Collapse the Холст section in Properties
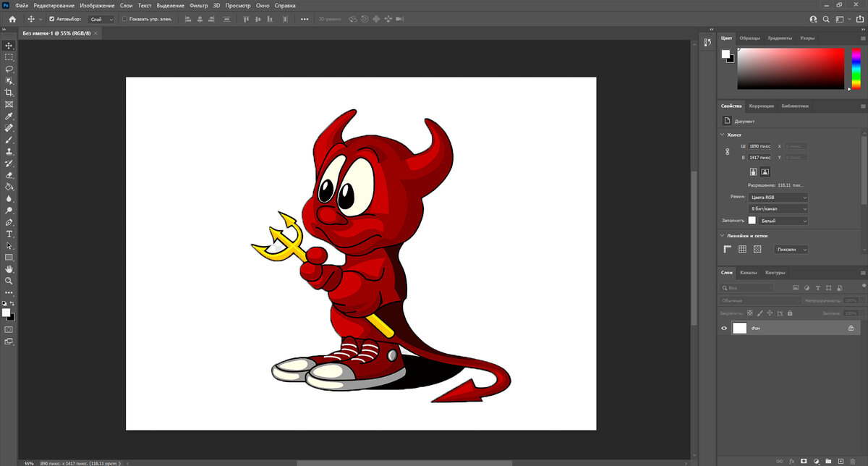Viewport: 868px width, 466px height. (x=721, y=135)
